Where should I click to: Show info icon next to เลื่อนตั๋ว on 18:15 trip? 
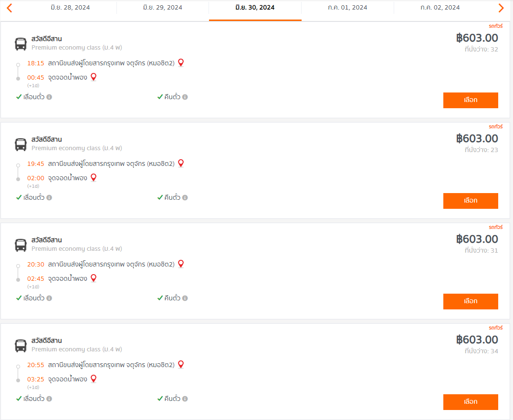(x=49, y=97)
